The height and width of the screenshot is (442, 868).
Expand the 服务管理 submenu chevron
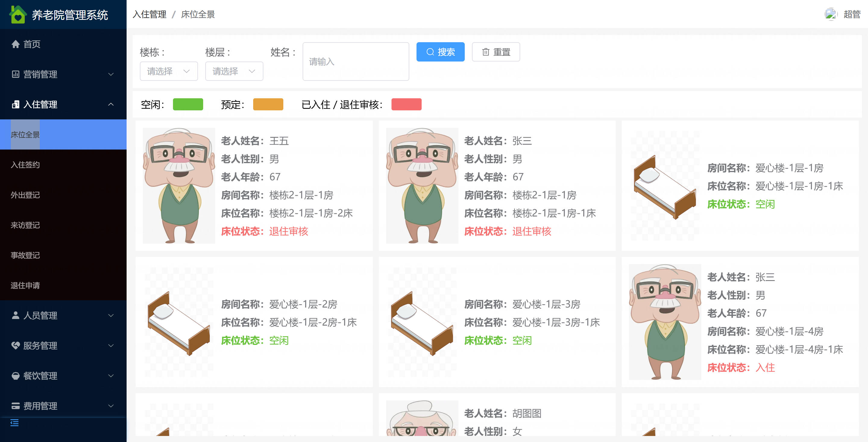(111, 346)
